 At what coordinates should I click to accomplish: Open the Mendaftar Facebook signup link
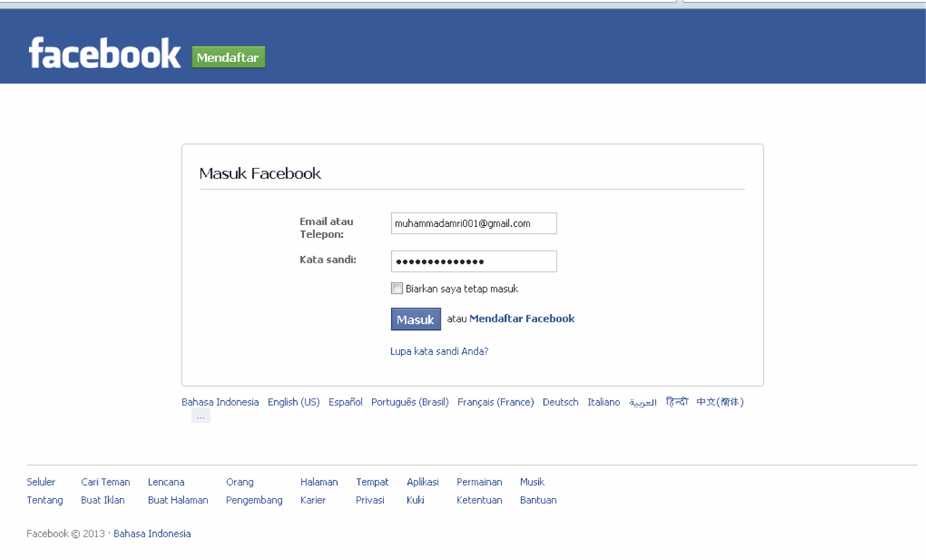point(521,318)
